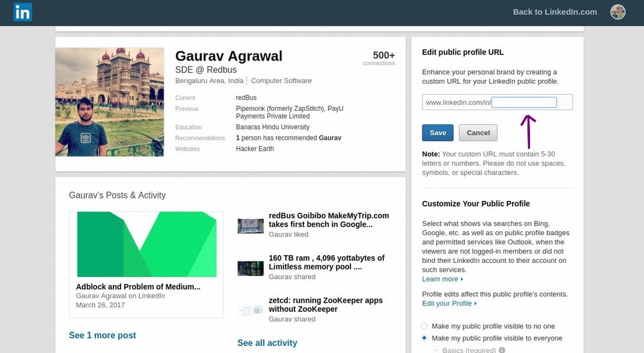Click the Banaras Hindu University entry

pyautogui.click(x=272, y=127)
